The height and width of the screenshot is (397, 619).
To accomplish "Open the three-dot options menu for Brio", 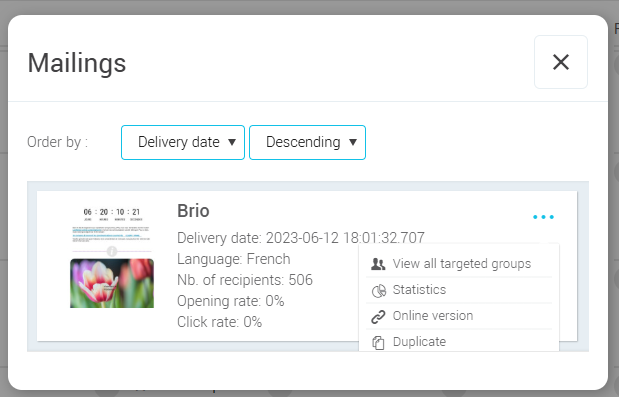I will 543,217.
